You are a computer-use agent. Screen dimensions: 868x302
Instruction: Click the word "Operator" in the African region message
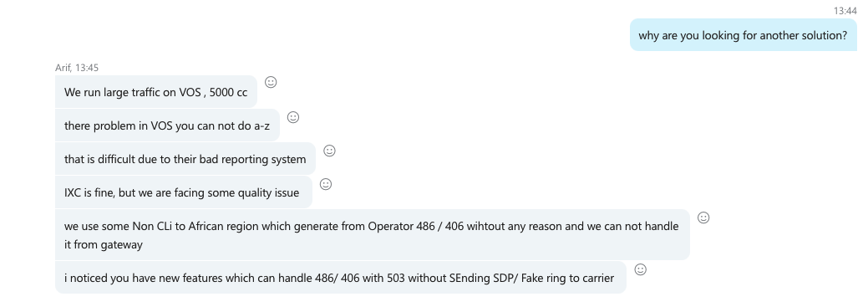[391, 227]
